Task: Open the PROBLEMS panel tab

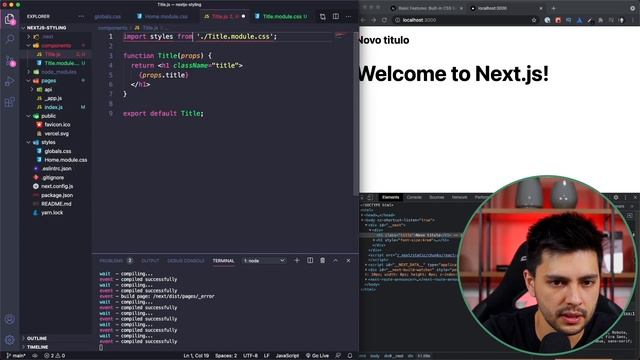Action: point(116,260)
